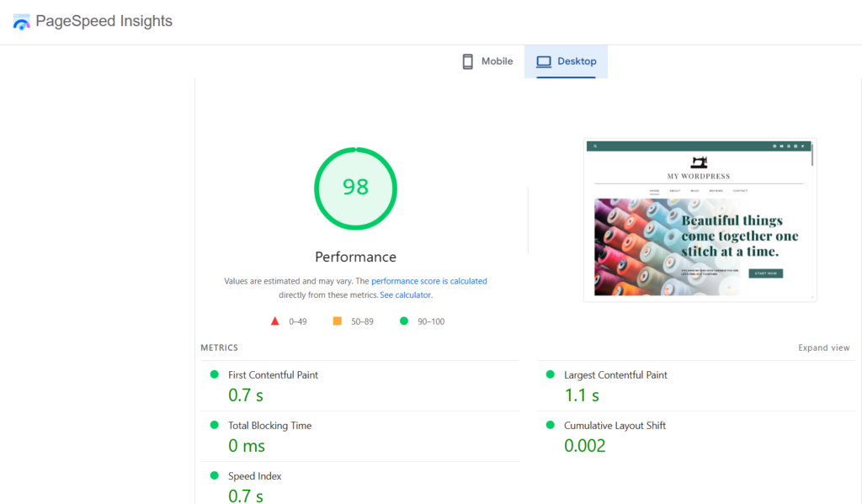This screenshot has height=504, width=862.
Task: Click the green circle 90–100 legend icon
Action: click(x=404, y=321)
